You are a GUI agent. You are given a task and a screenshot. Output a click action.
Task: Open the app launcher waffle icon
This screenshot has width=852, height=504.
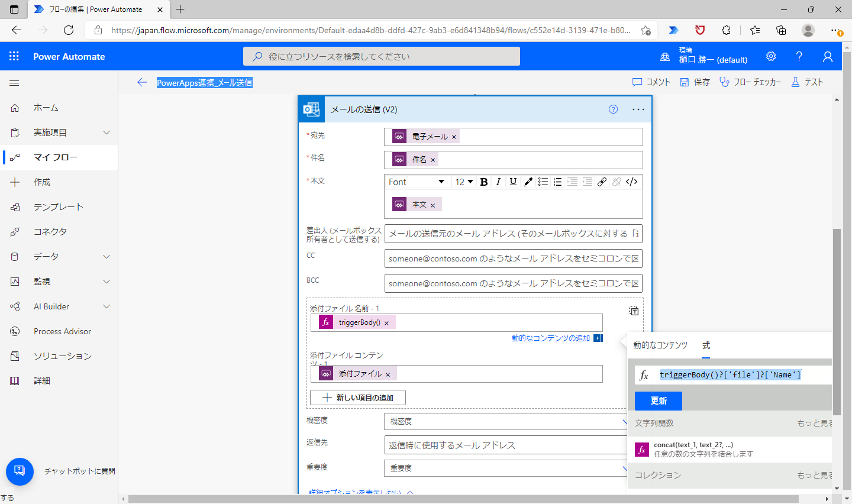(x=14, y=56)
